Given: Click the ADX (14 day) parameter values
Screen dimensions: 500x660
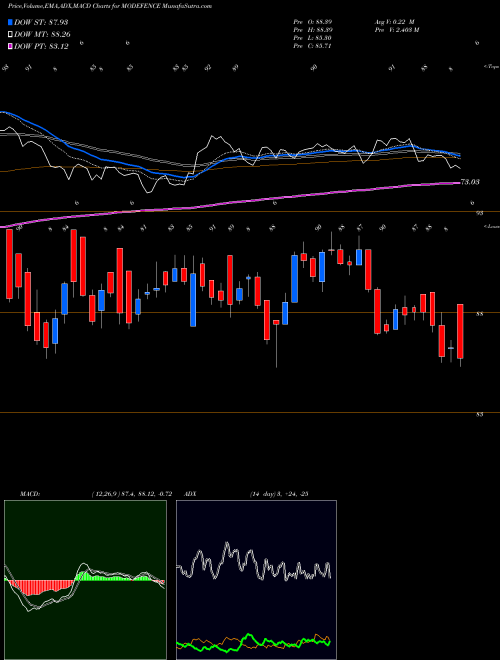Looking at the screenshot, I should point(279,494).
